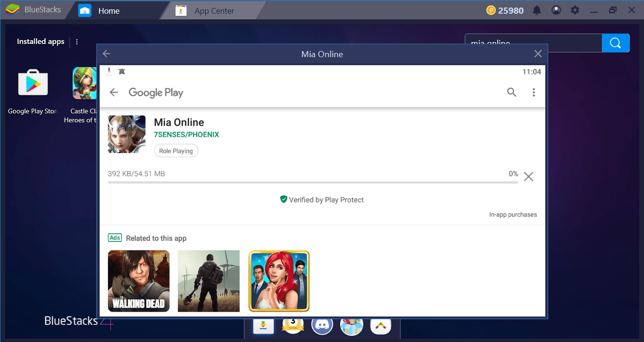Click the 392 KB/54.51 MB download size text

coord(136,174)
